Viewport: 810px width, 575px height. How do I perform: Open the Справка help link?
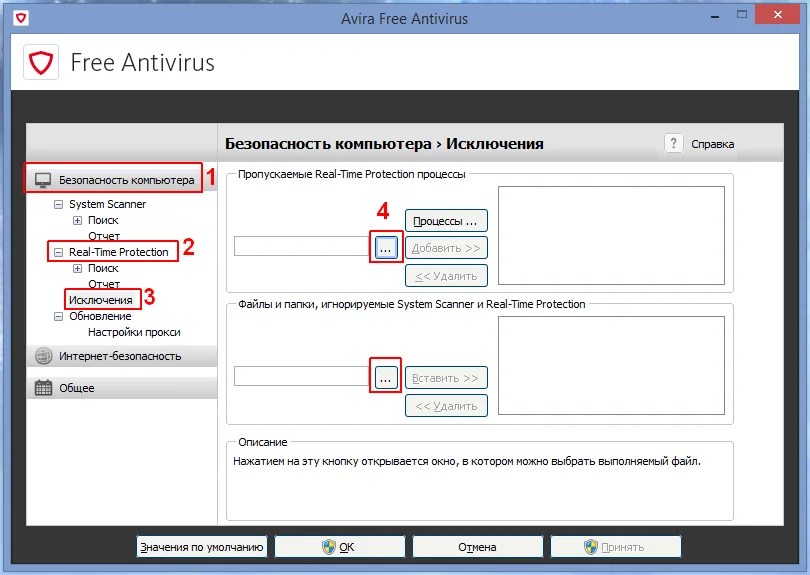712,144
